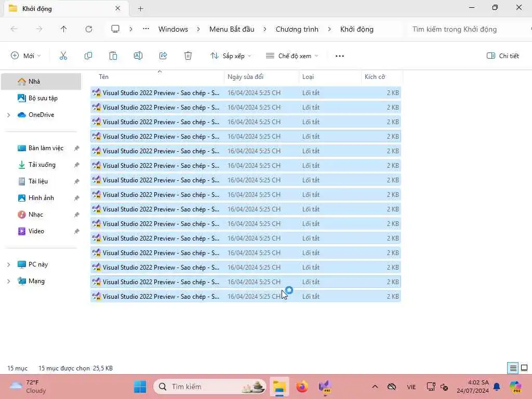Sort by Loại column header

click(x=330, y=77)
